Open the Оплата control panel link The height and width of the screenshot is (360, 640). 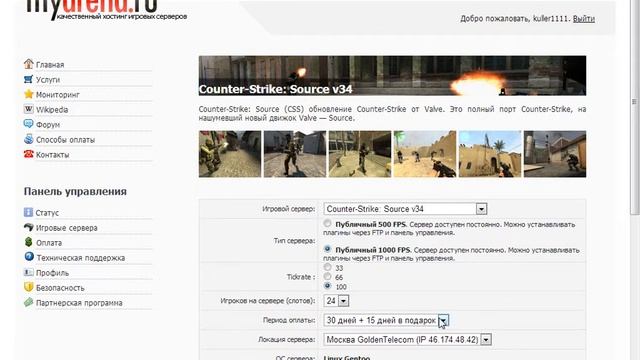click(x=49, y=243)
